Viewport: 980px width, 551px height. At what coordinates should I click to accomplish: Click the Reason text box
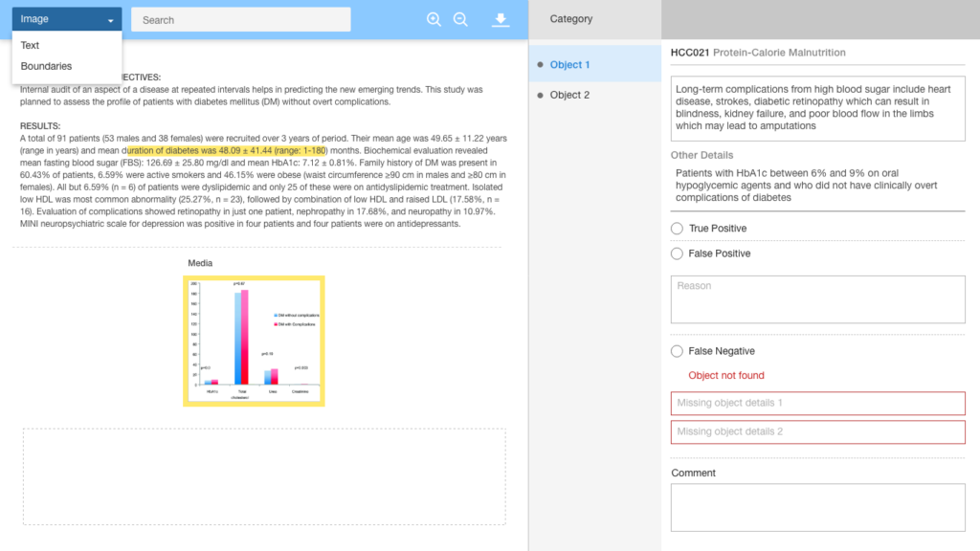[817, 299]
